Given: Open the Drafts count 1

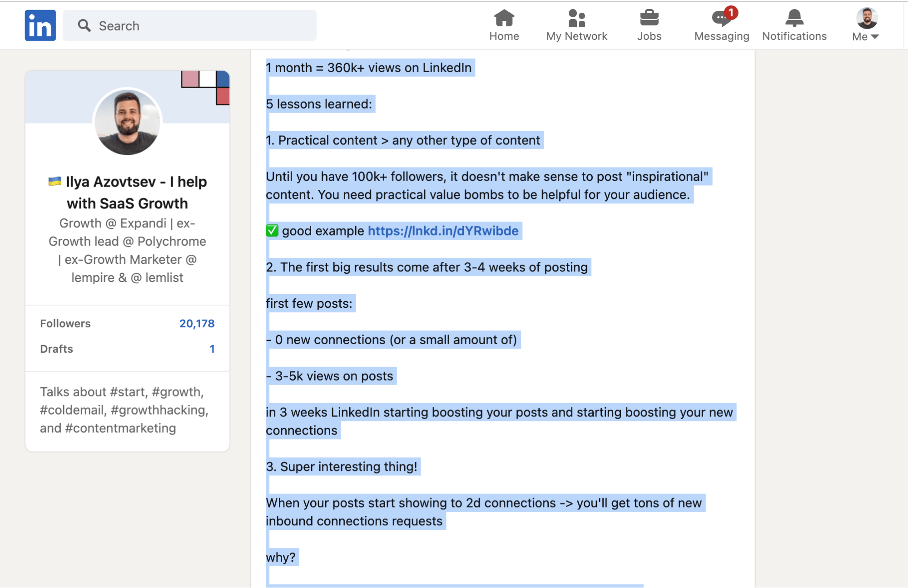Looking at the screenshot, I should [x=212, y=349].
